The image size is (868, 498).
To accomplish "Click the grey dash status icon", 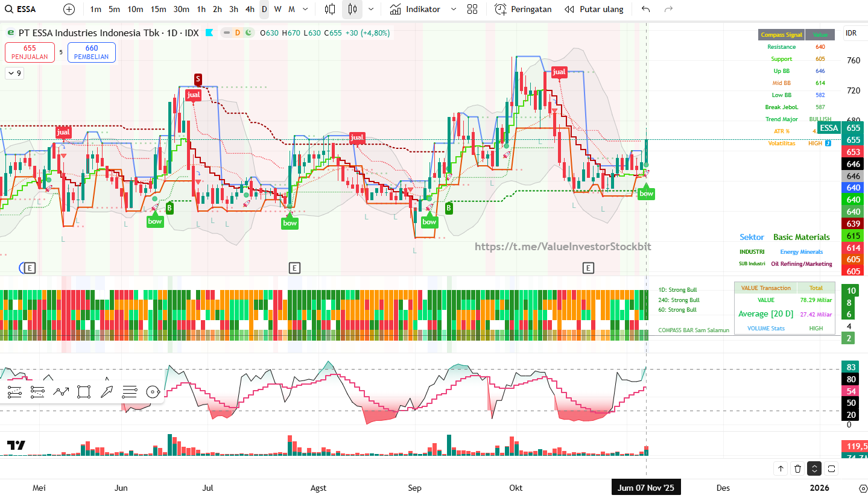I will pyautogui.click(x=226, y=33).
